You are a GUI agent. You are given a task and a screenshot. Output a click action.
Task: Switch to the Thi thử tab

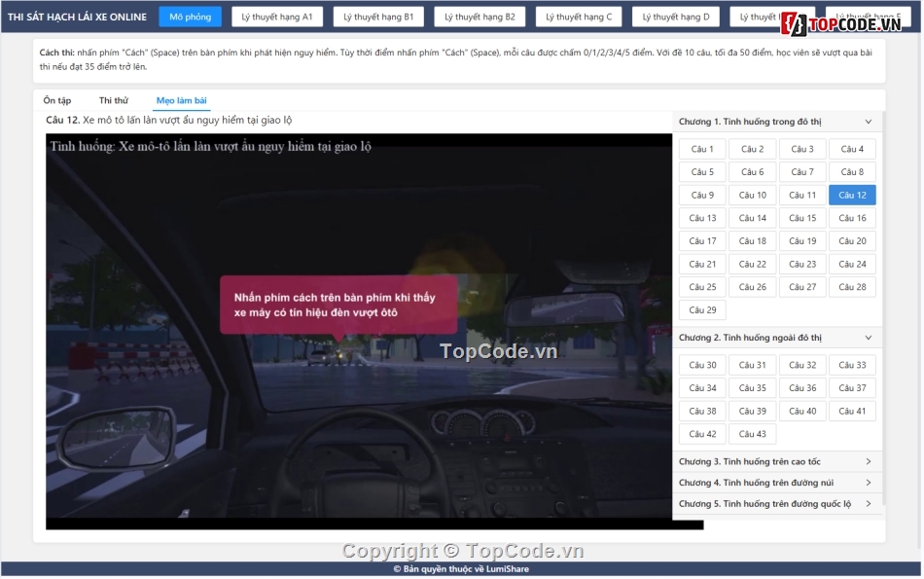(113, 100)
